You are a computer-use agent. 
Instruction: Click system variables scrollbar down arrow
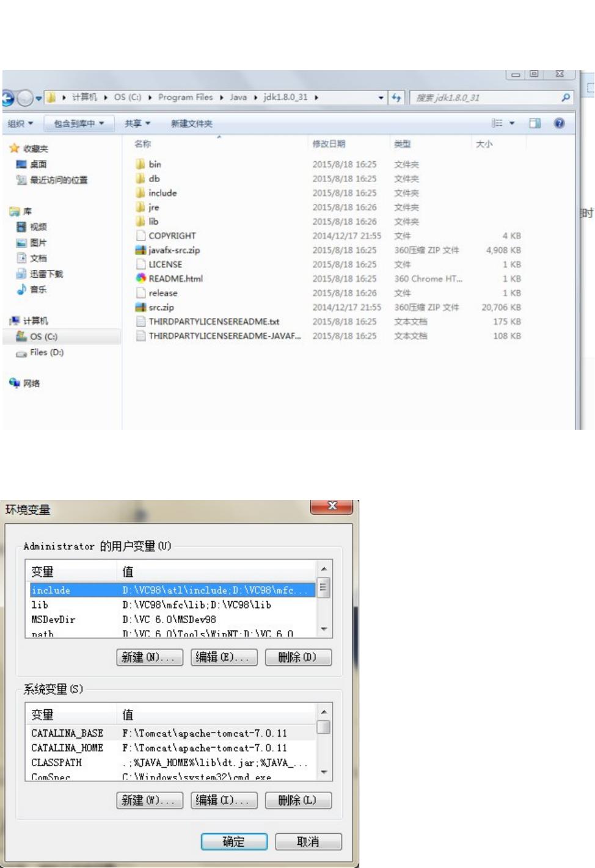[x=324, y=772]
